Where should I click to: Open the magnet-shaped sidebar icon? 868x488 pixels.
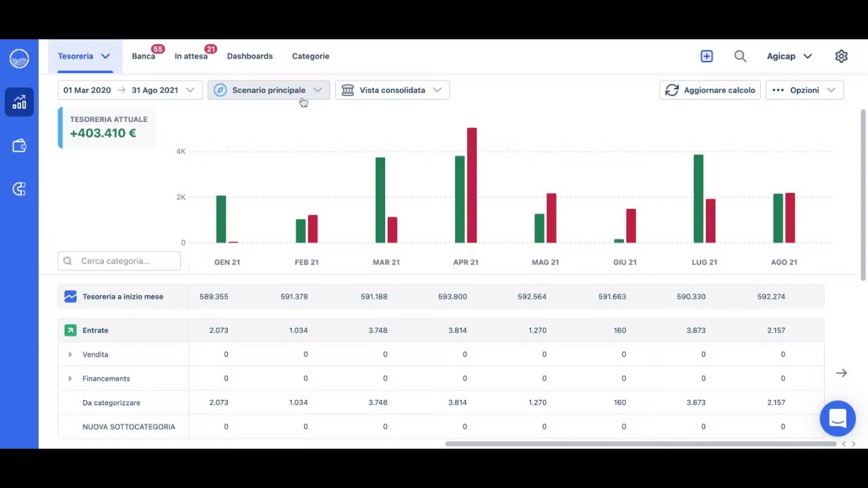click(x=19, y=189)
